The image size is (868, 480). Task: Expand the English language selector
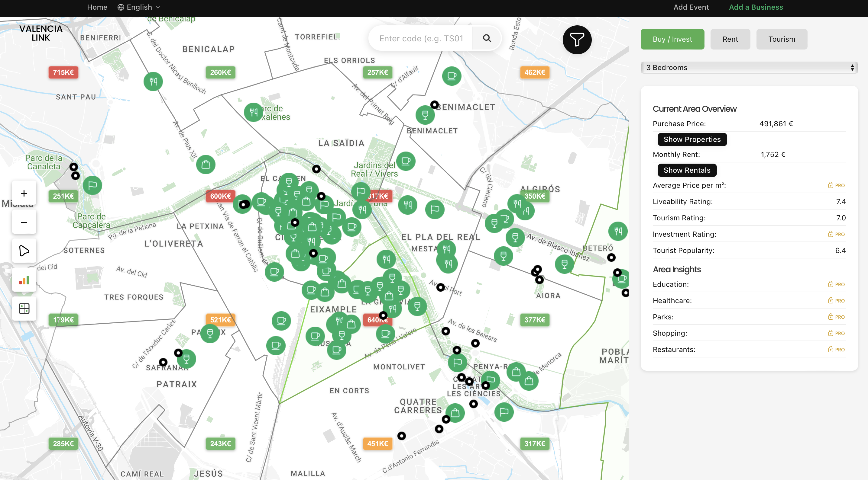[138, 7]
